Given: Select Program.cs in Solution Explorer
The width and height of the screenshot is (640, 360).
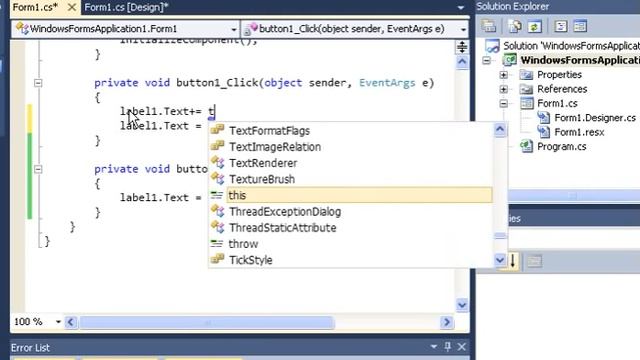Looking at the screenshot, I should point(562,147).
